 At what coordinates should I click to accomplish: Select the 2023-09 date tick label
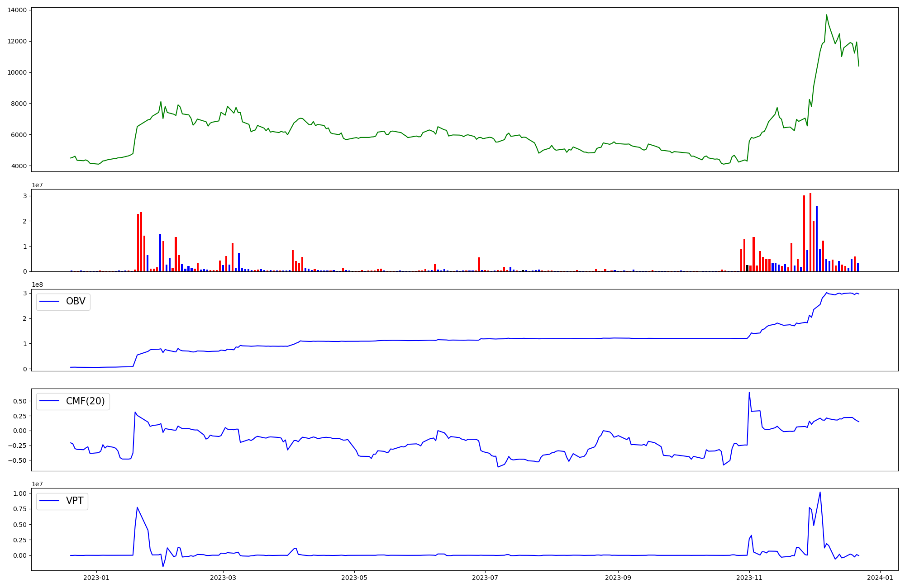pyautogui.click(x=618, y=578)
